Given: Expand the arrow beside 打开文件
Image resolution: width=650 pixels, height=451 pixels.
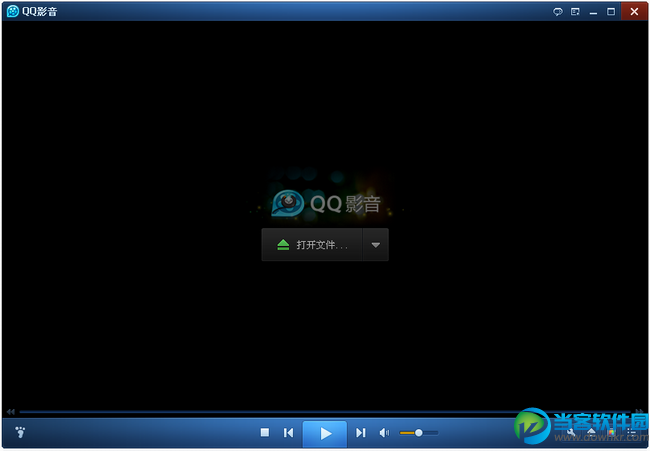Looking at the screenshot, I should 376,245.
